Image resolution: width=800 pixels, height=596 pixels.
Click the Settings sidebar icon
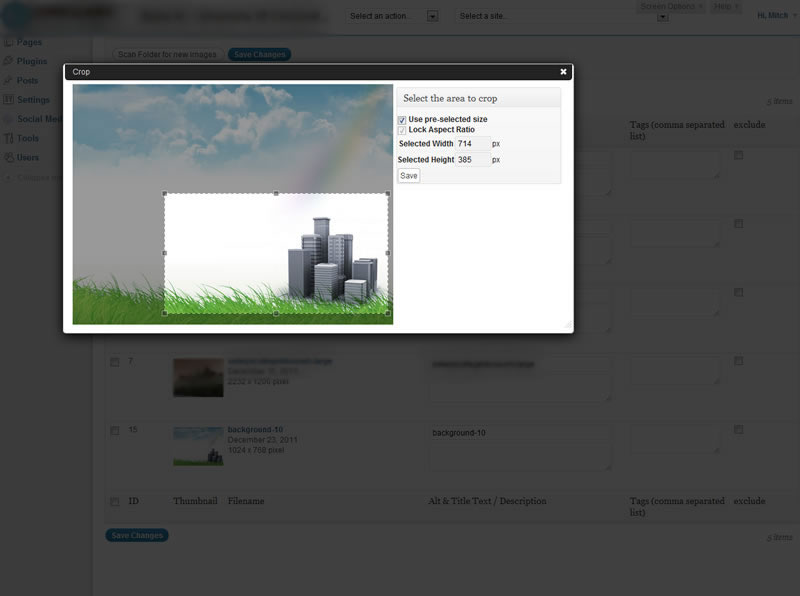[8, 100]
